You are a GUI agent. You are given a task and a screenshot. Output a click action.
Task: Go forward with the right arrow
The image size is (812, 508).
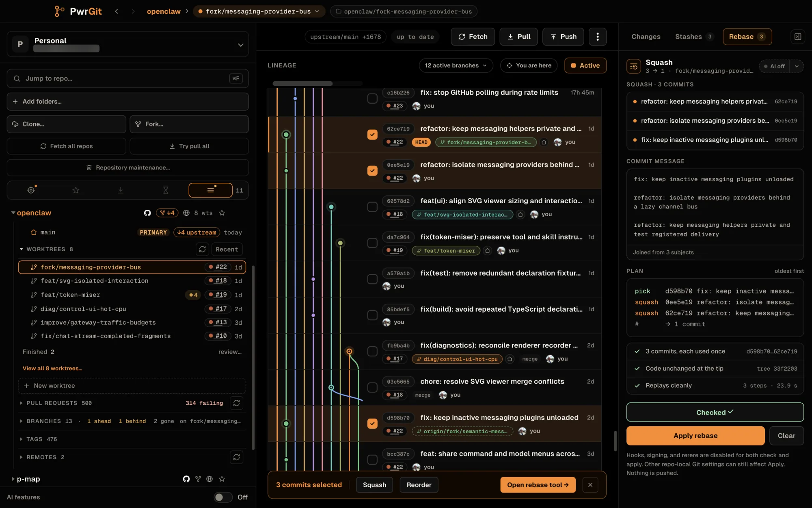click(x=133, y=11)
